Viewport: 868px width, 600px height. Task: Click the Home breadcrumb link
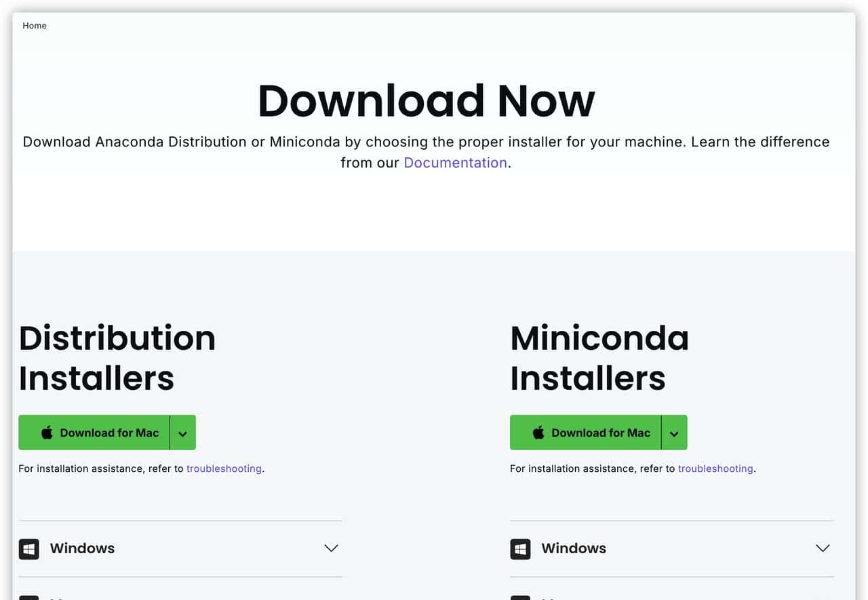click(x=35, y=26)
